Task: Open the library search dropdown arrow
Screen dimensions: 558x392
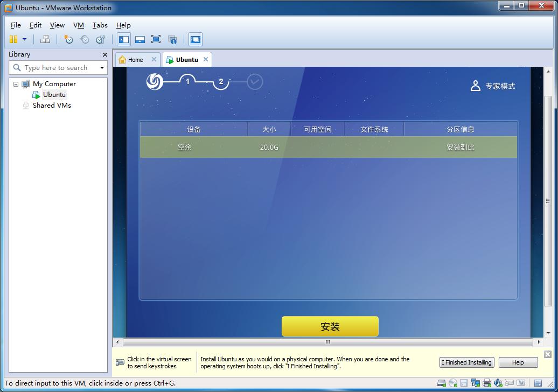Action: tap(102, 68)
